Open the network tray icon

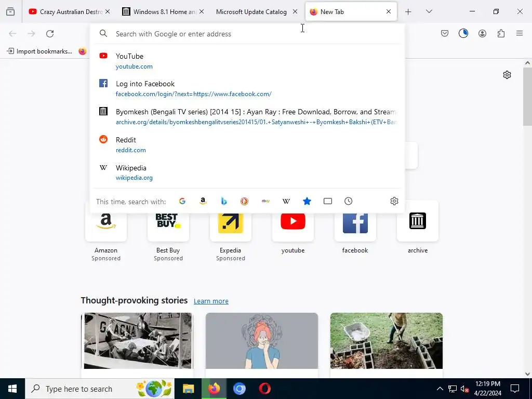(453, 389)
